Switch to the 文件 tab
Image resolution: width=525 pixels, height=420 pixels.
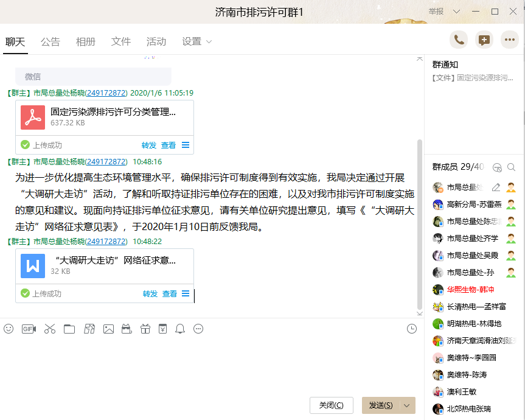121,41
